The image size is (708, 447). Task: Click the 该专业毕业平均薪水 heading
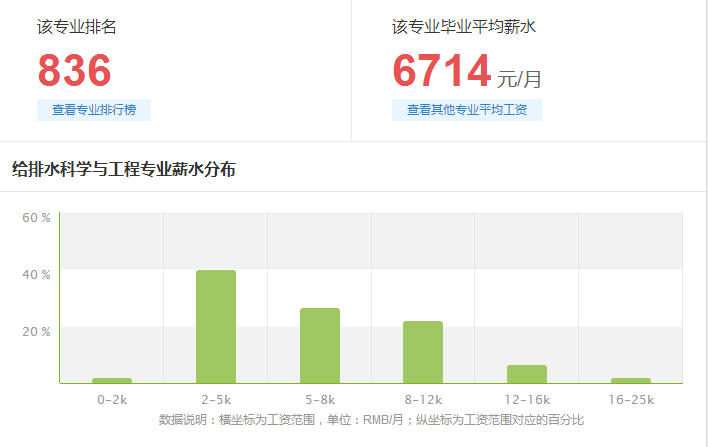[464, 27]
